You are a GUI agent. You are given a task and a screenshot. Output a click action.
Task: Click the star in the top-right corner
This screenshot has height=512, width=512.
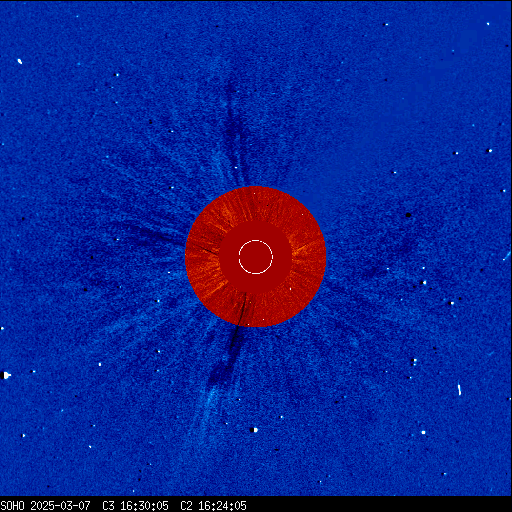click(x=488, y=24)
